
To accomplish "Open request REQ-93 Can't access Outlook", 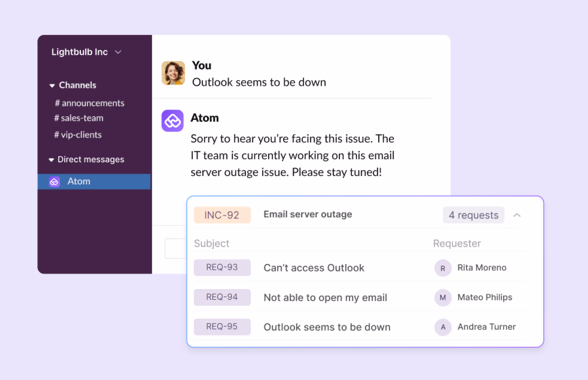I will tap(314, 268).
